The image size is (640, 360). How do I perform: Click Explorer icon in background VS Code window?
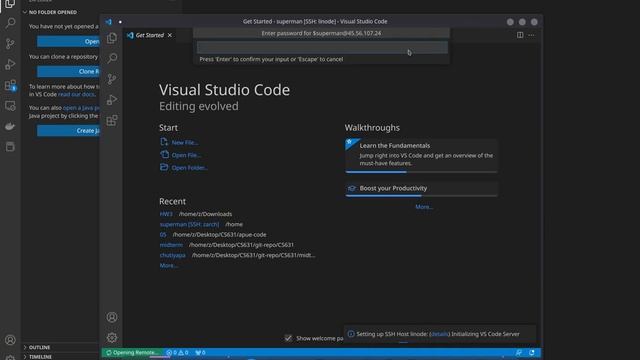10,4
